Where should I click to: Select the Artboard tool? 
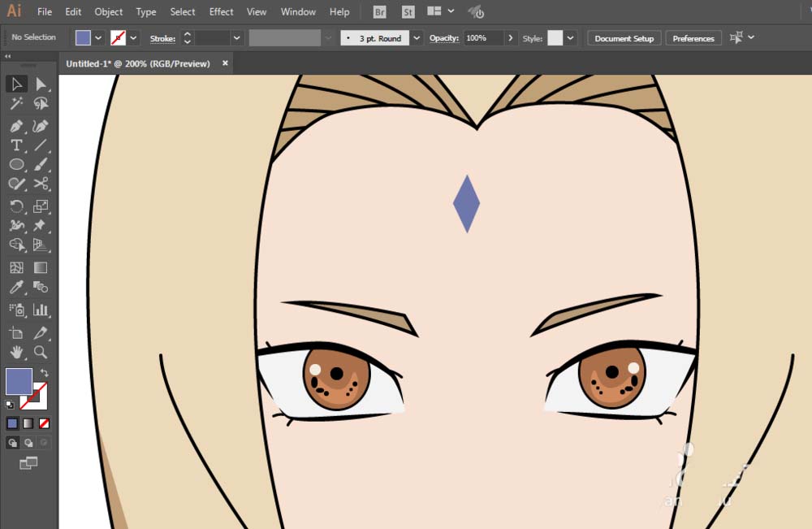pos(16,332)
